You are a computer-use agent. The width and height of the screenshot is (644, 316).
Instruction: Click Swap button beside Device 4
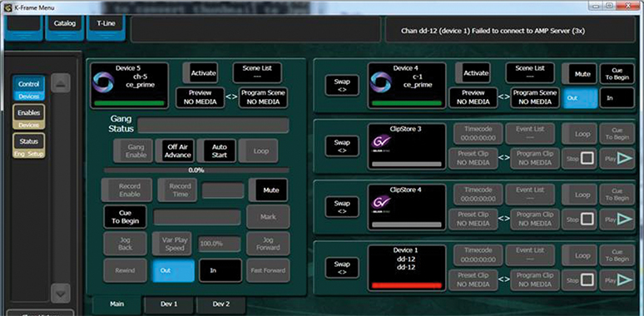342,86
